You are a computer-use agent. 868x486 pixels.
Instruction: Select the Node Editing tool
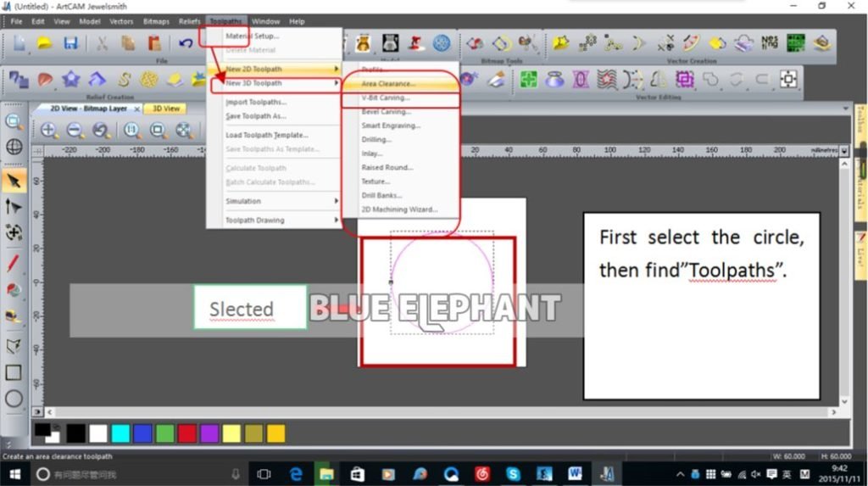click(x=14, y=207)
